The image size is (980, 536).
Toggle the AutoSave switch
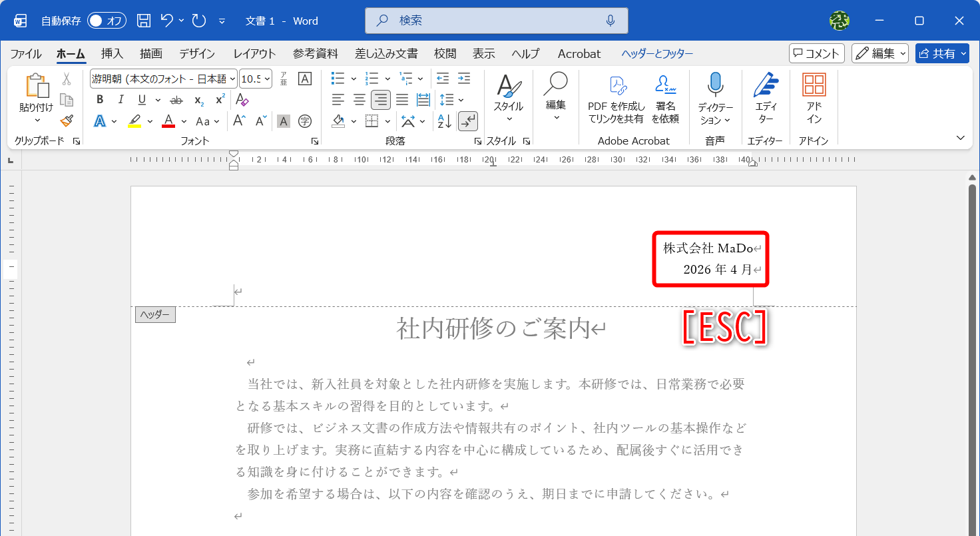pyautogui.click(x=107, y=20)
